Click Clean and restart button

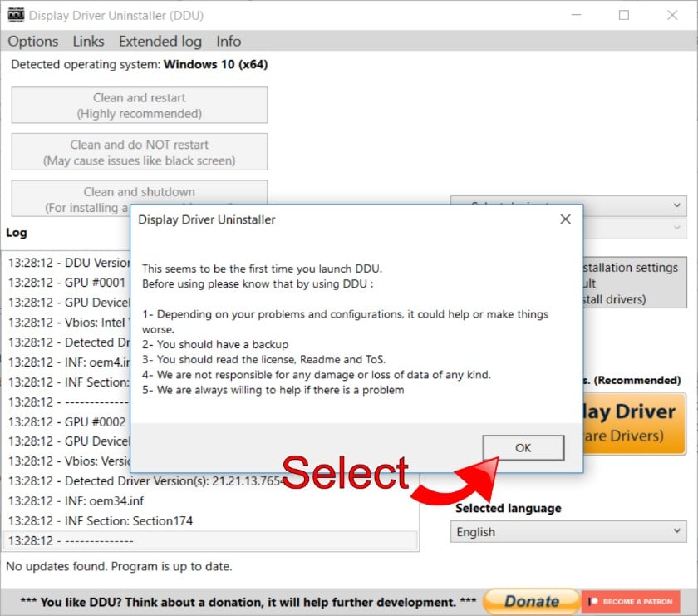pos(140,106)
